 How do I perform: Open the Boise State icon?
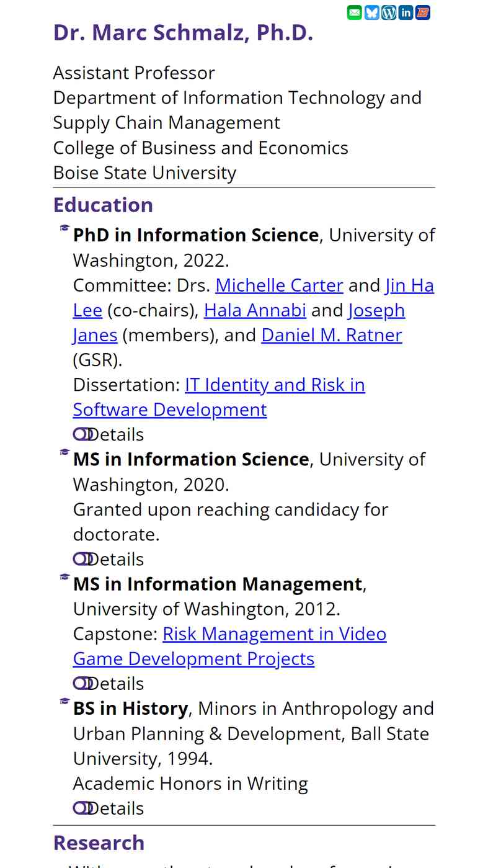[423, 12]
